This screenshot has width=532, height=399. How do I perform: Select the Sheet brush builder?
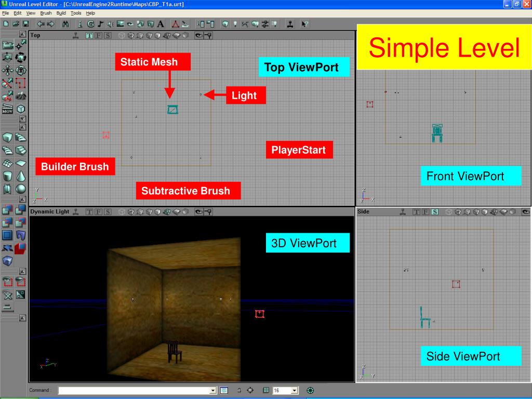point(21,163)
